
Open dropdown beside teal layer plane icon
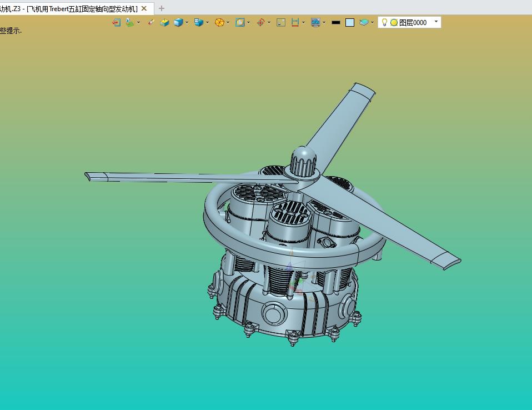(373, 23)
